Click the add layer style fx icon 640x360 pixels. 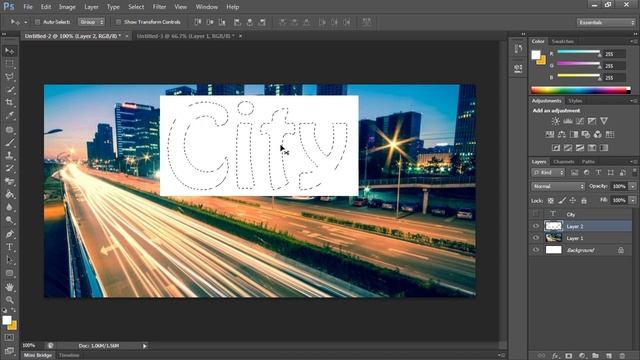coord(555,356)
